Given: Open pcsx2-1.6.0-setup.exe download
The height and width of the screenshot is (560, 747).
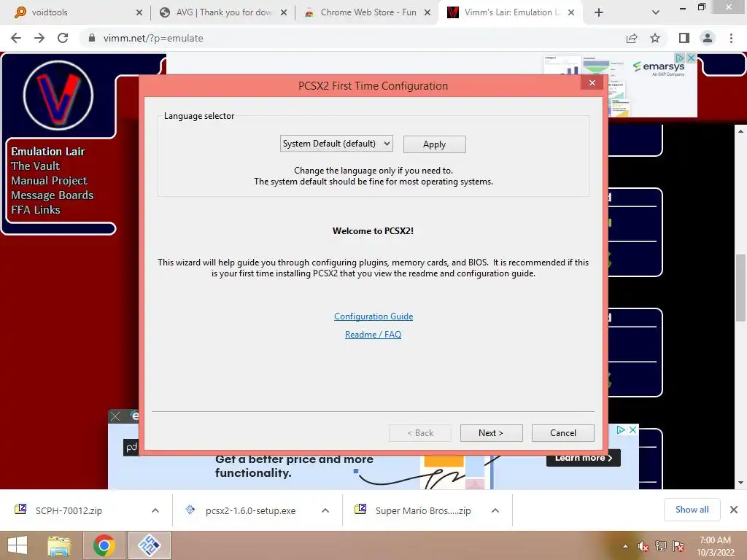Looking at the screenshot, I should pos(251,510).
